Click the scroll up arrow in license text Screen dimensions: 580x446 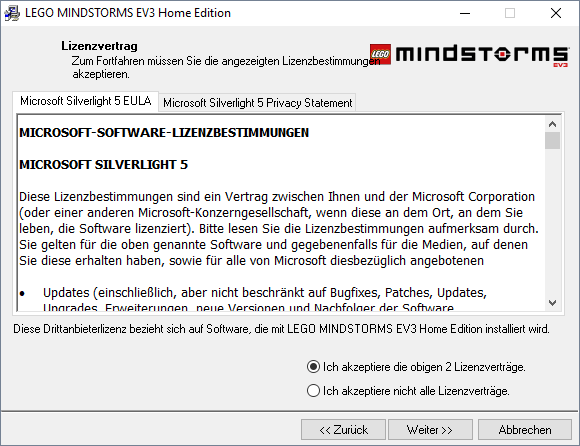(x=552, y=124)
